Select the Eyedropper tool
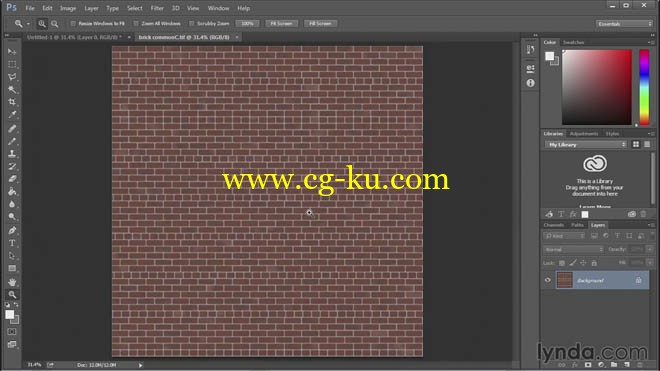This screenshot has height=371, width=660. pos(12,115)
